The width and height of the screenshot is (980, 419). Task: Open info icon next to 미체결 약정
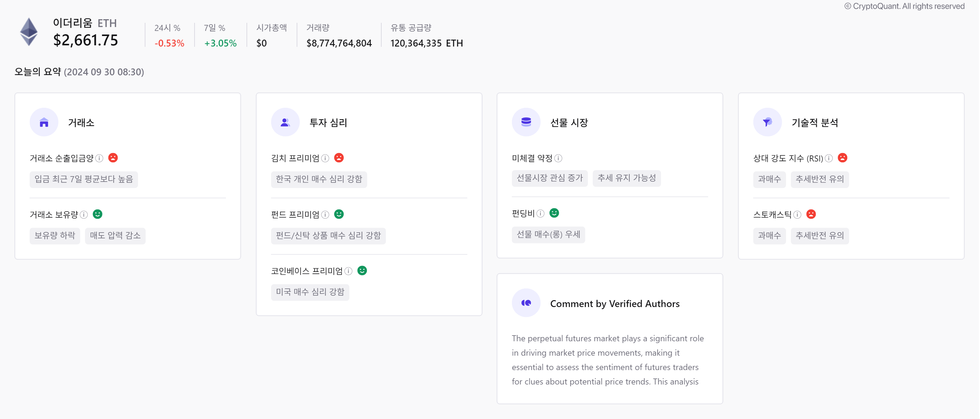(558, 158)
